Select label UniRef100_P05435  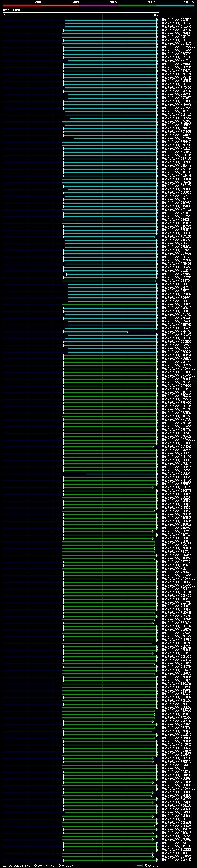point(177,88)
